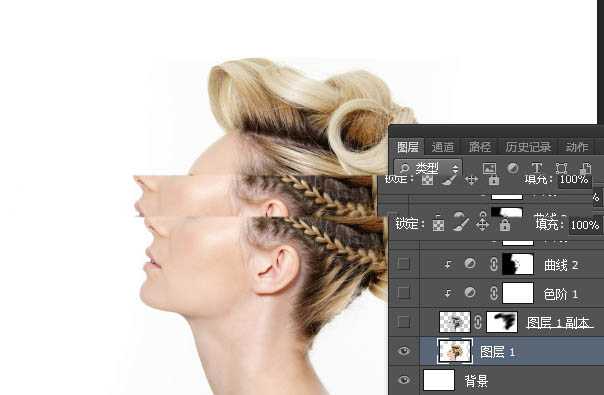Select the 背景 layer white thumbnail
The image size is (604, 395).
[x=439, y=380]
